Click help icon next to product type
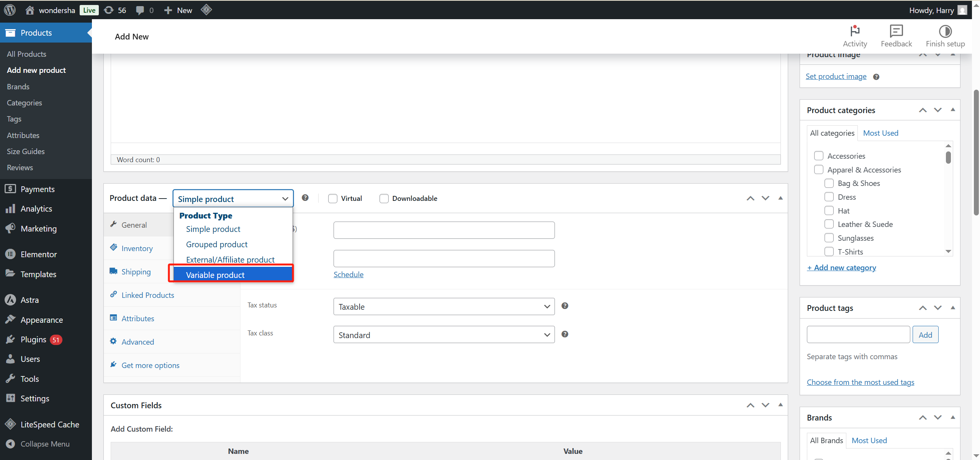Screen dimensions: 980x460 pos(305,198)
